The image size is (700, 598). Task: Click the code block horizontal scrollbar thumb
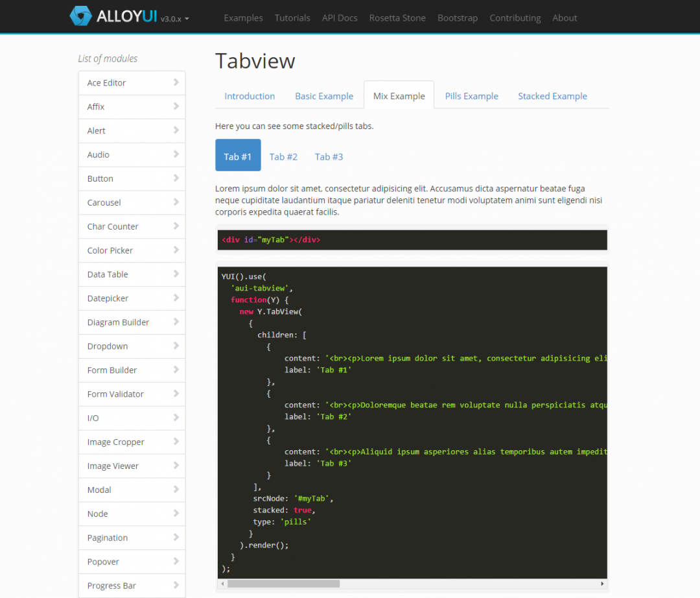pos(283,584)
